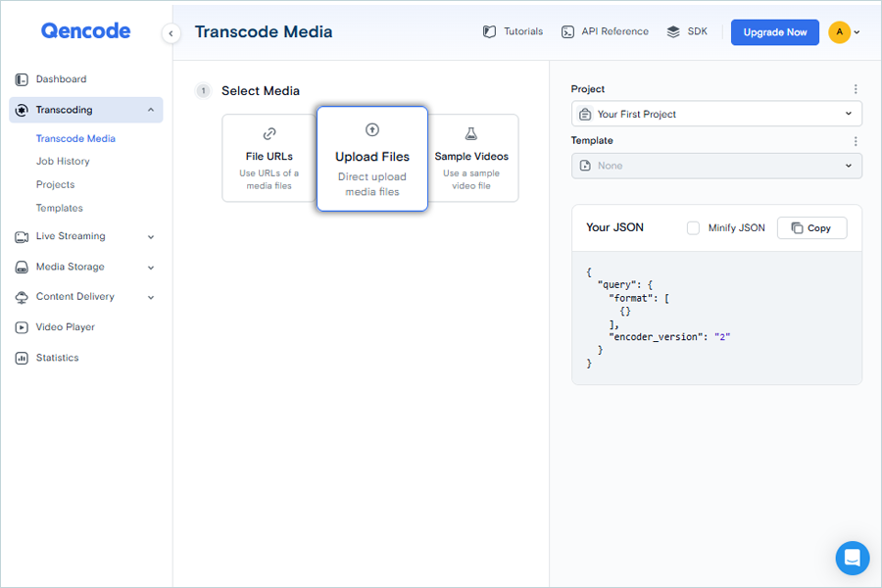Go to Templates in sidebar

click(x=60, y=208)
